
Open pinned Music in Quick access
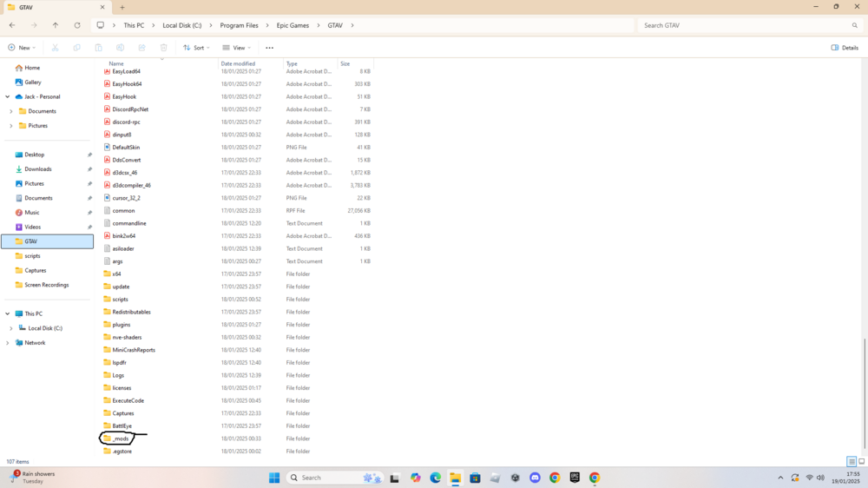point(31,213)
